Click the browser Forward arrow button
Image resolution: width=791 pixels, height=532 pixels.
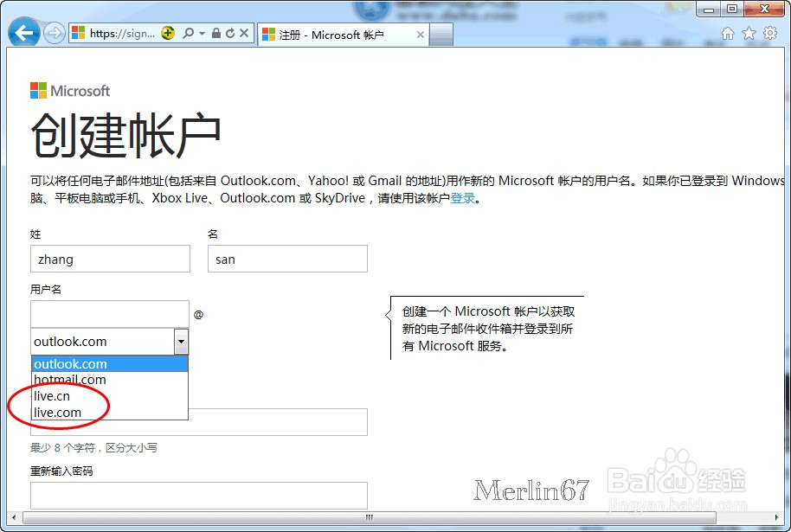[54, 34]
